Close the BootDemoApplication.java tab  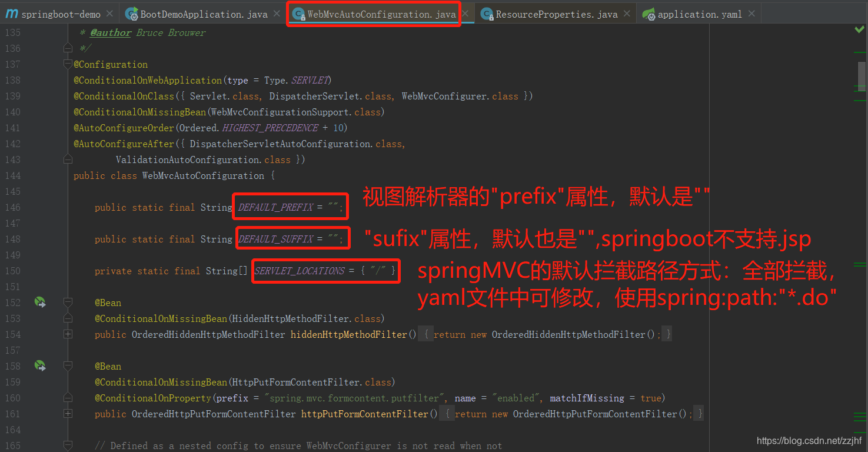[x=277, y=14]
